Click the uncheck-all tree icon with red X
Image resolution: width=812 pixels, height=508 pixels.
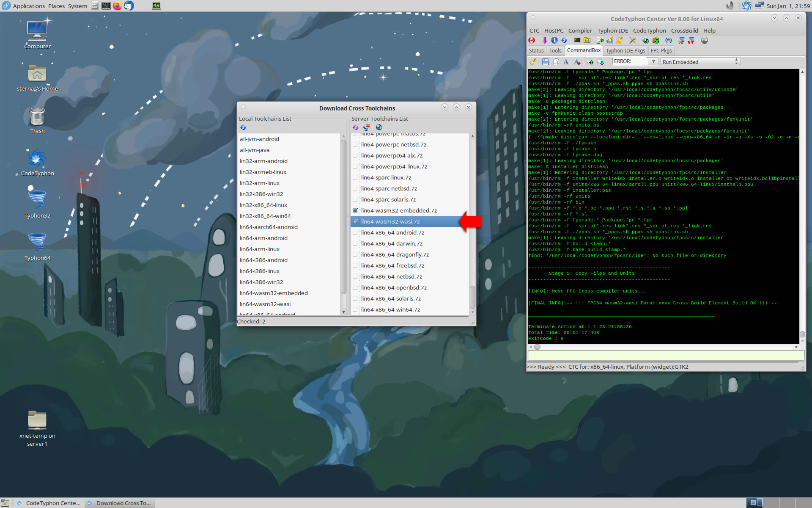[366, 127]
